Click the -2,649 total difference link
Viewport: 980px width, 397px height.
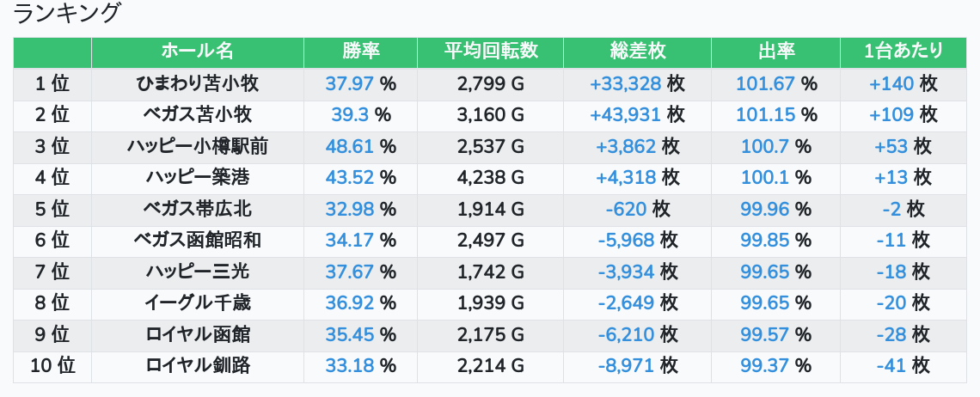click(x=626, y=303)
